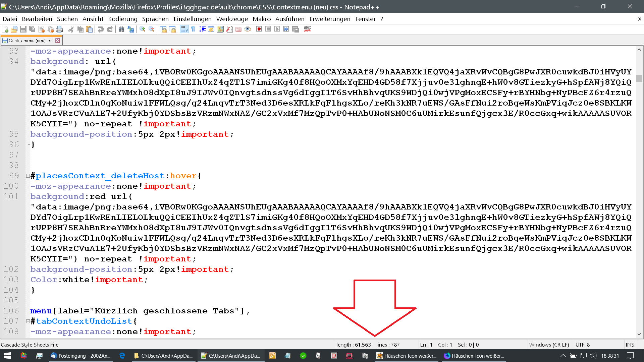Close the Contextmenu (neu).css tab
This screenshot has width=644, height=362.
(58, 41)
